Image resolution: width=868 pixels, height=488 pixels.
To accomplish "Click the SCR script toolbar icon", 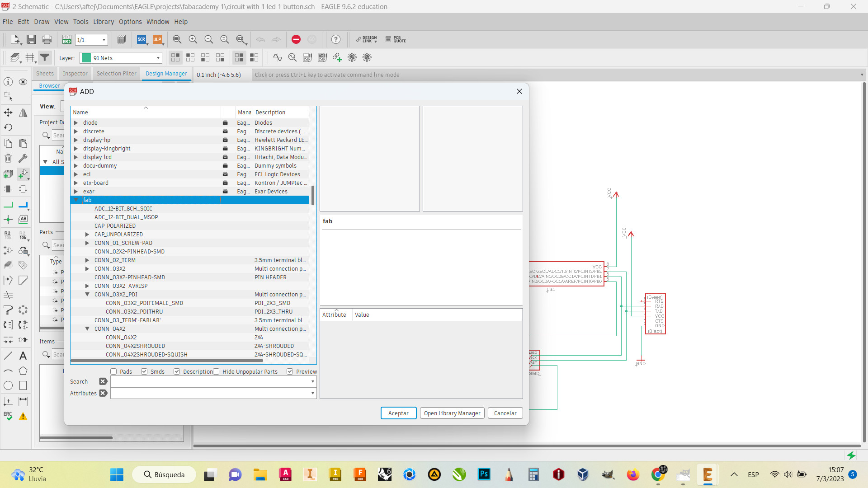I will click(142, 40).
